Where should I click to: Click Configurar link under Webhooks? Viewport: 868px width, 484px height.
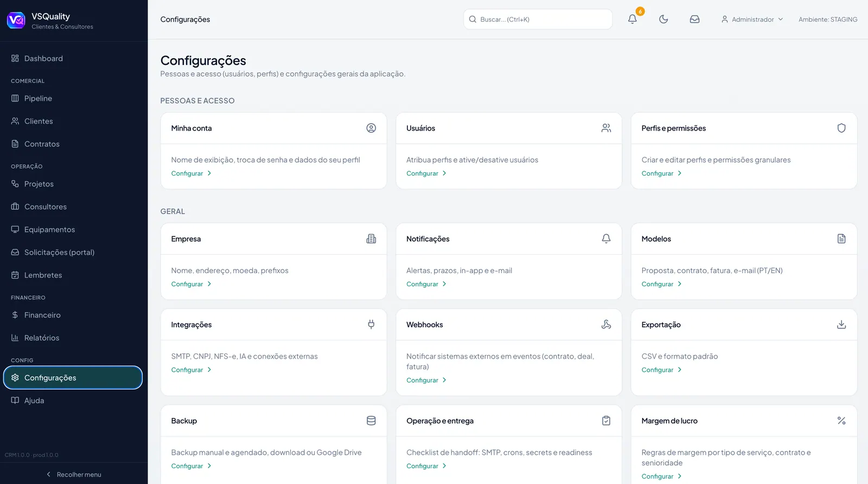(x=426, y=380)
